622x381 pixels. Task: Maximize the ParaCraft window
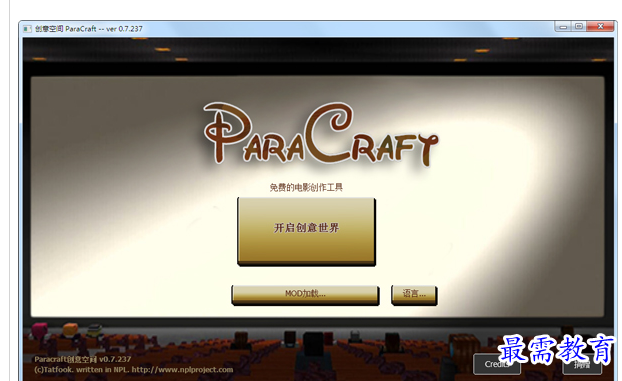pyautogui.click(x=579, y=27)
